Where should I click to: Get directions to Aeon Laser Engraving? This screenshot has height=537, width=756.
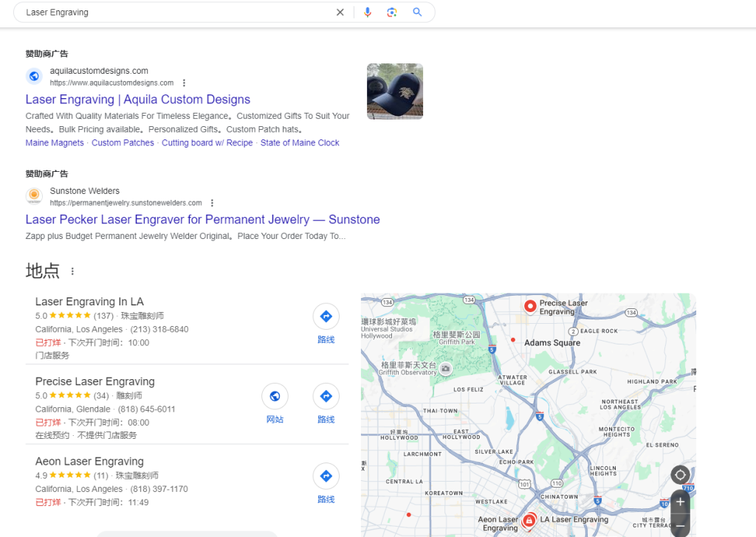326,477
